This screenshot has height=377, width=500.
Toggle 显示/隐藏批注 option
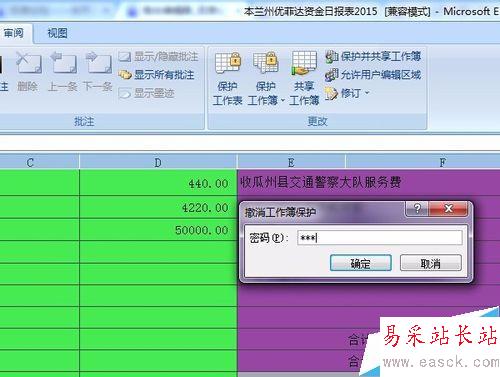tap(159, 57)
